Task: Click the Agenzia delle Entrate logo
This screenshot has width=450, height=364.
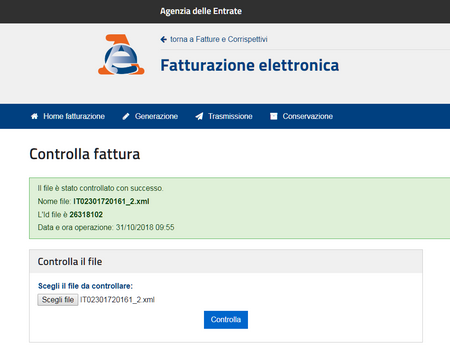Action: click(121, 54)
